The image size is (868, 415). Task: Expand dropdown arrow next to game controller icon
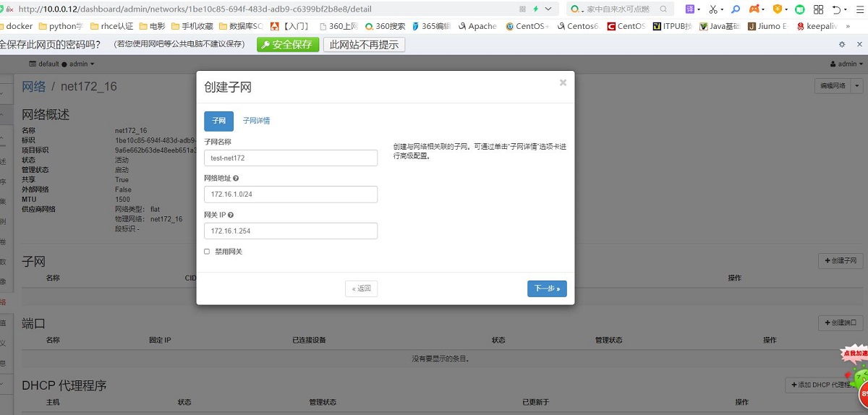pos(764,9)
